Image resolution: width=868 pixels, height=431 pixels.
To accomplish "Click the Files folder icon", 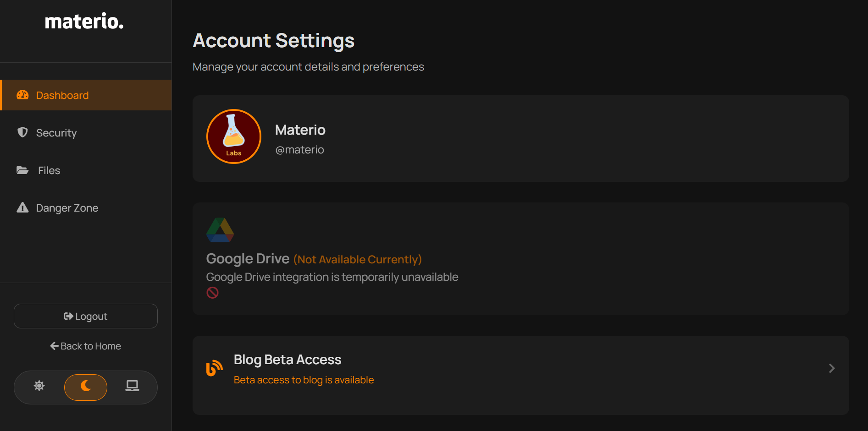I will (22, 170).
